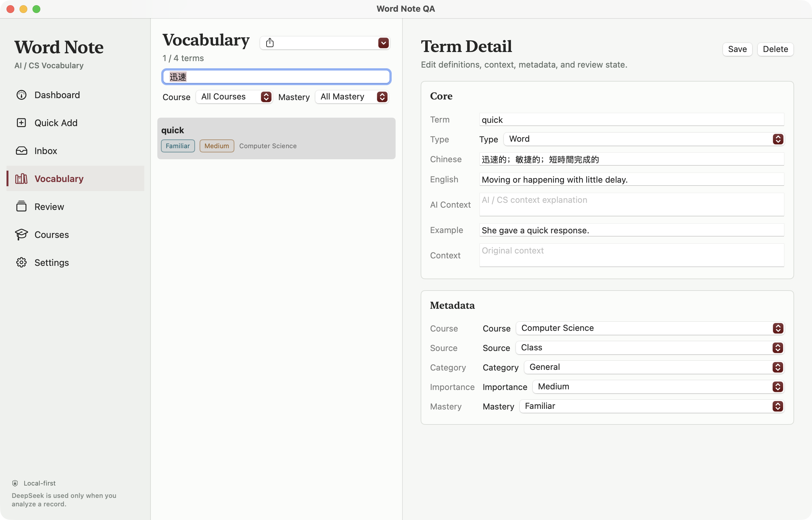The image size is (812, 520).
Task: Switch to the Inbox section
Action: click(x=75, y=150)
